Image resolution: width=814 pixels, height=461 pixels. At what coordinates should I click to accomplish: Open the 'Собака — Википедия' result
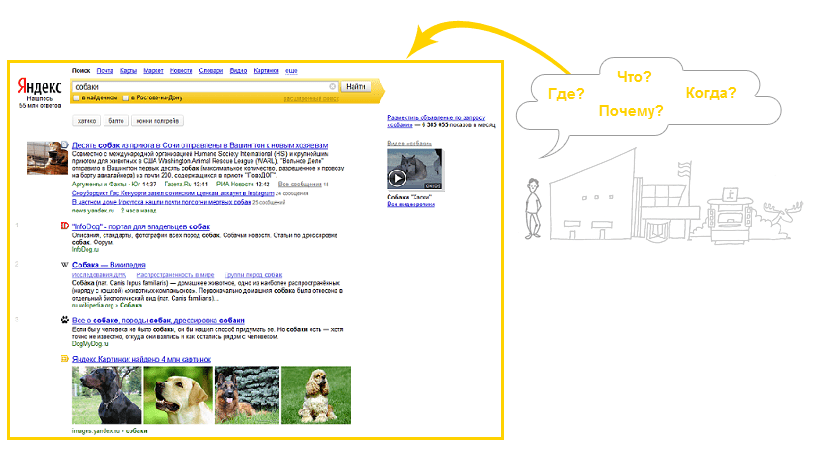pyautogui.click(x=108, y=265)
